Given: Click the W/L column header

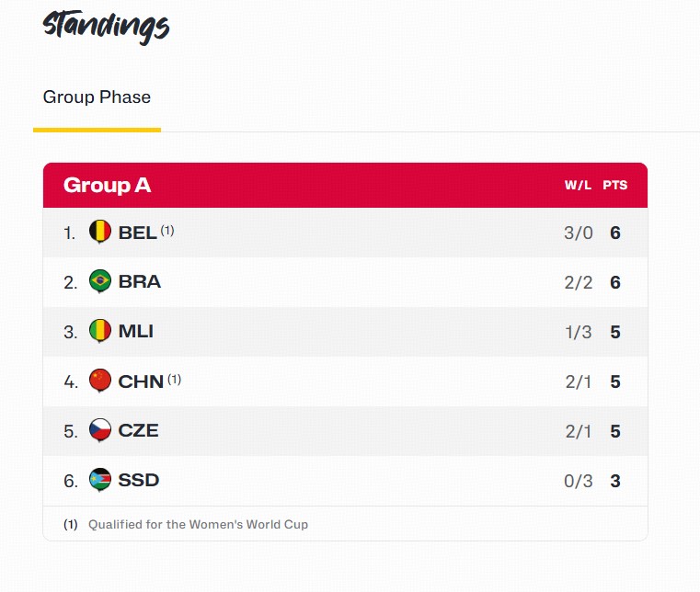Looking at the screenshot, I should [x=578, y=186].
